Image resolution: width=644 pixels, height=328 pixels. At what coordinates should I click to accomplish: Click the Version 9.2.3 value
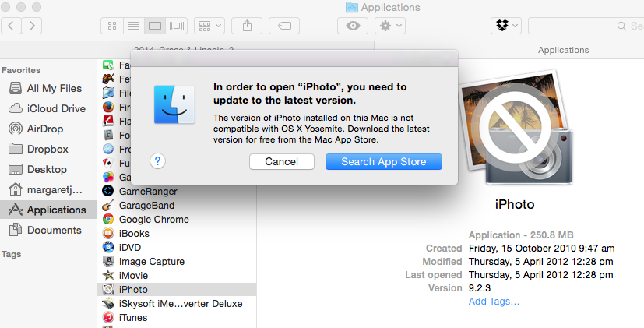480,287
